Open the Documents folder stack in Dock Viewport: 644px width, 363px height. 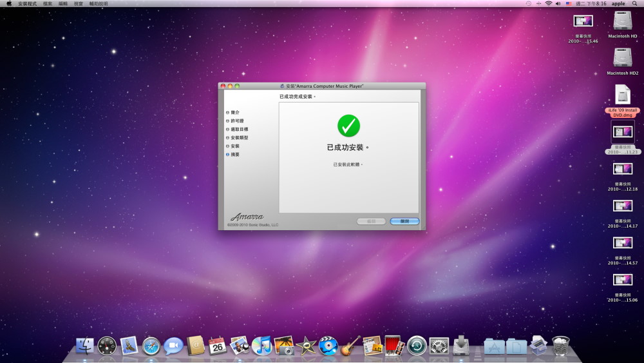pyautogui.click(x=516, y=346)
